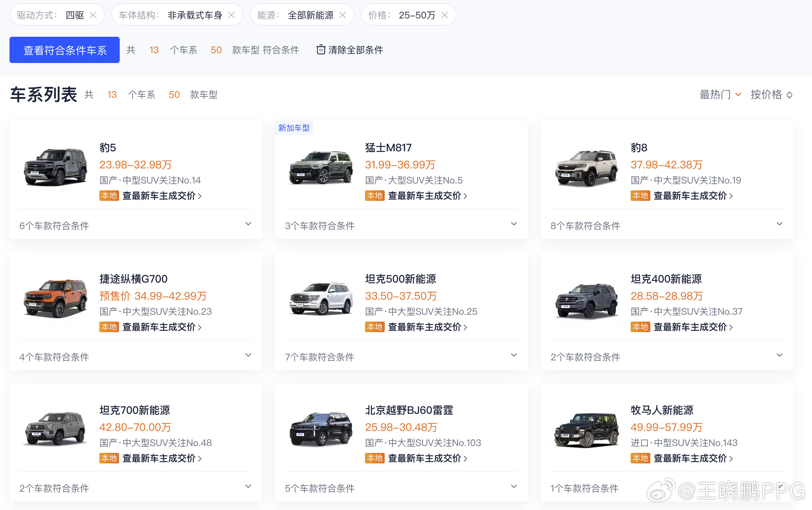Click the 33.50–37.50万 price text
This screenshot has height=510, width=812.
401,296
